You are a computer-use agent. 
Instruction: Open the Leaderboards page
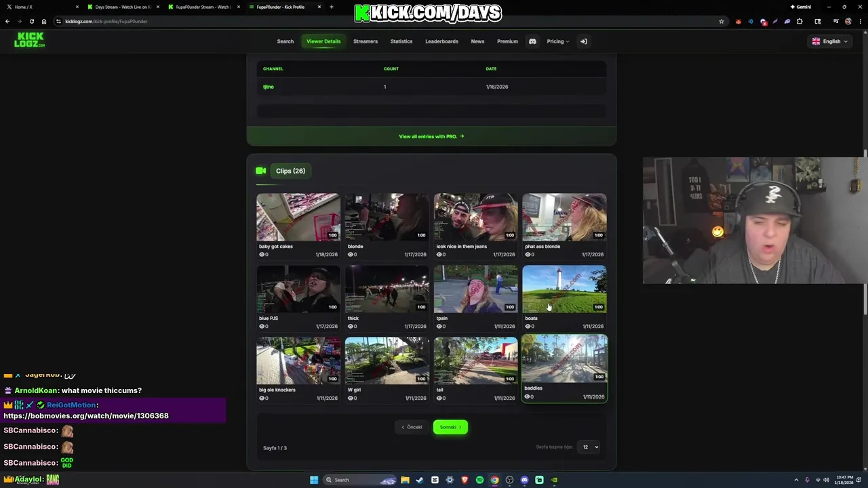pyautogui.click(x=441, y=41)
